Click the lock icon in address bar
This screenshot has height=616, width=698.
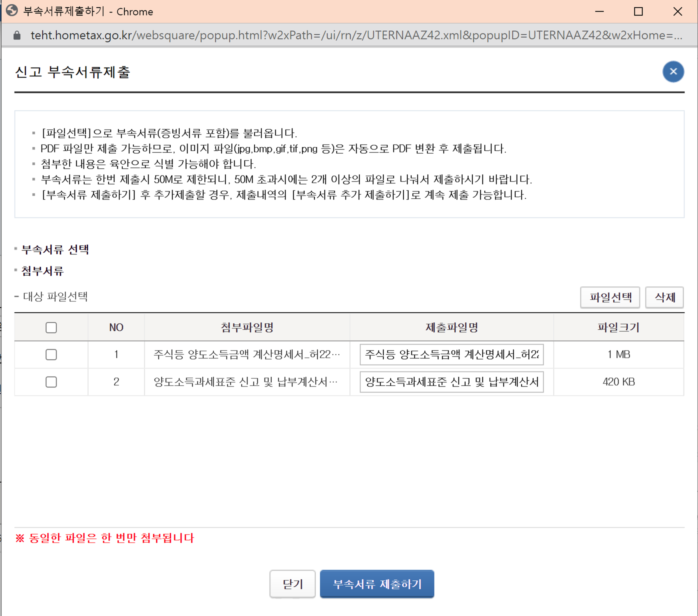(x=17, y=36)
